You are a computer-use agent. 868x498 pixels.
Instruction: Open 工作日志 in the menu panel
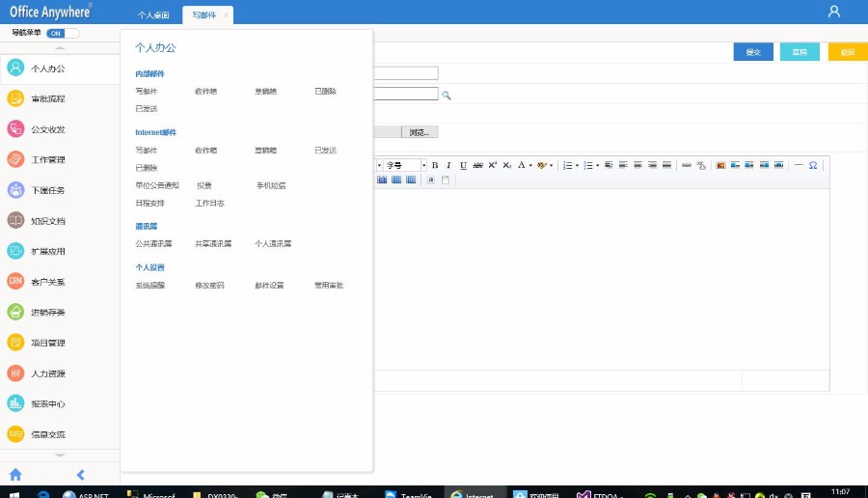coord(210,204)
